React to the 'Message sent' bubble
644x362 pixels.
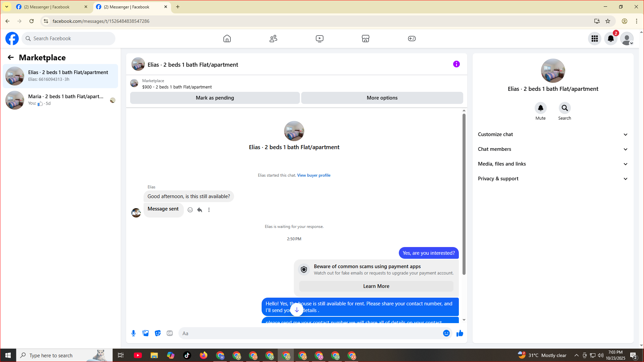click(190, 210)
